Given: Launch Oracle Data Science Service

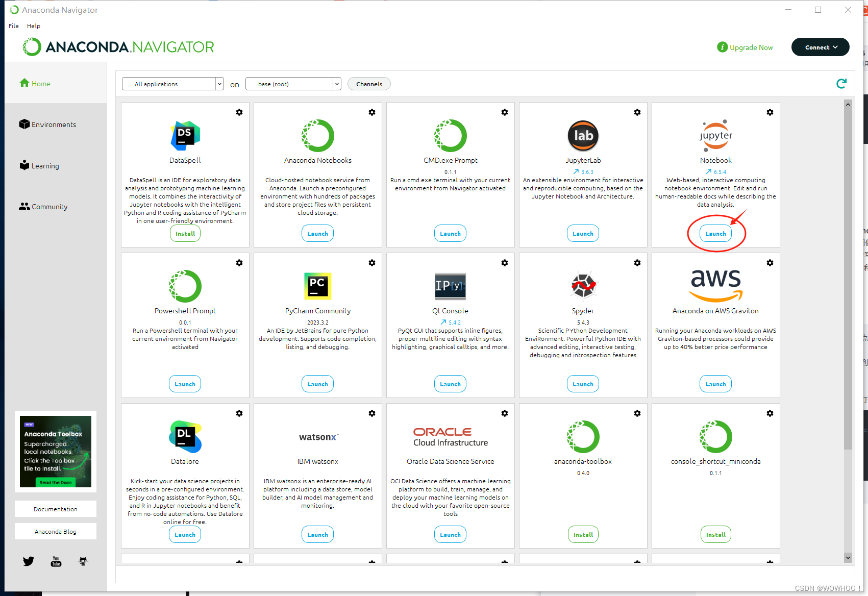Looking at the screenshot, I should [450, 535].
